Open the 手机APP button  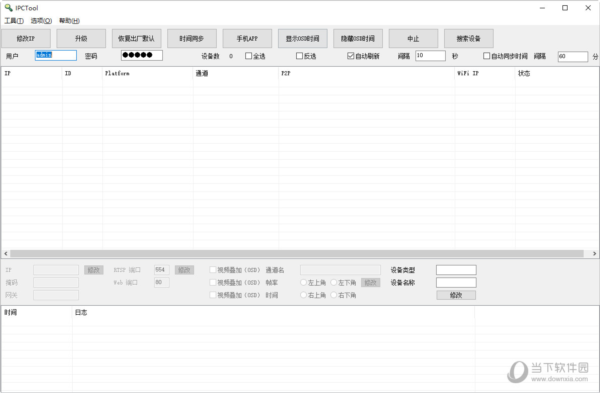coord(247,38)
